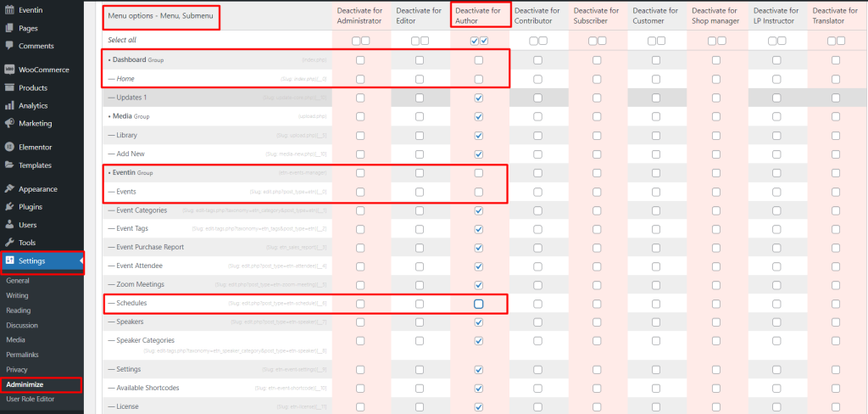Open the Tools wrench icon
The width and height of the screenshot is (868, 414).
pos(9,243)
